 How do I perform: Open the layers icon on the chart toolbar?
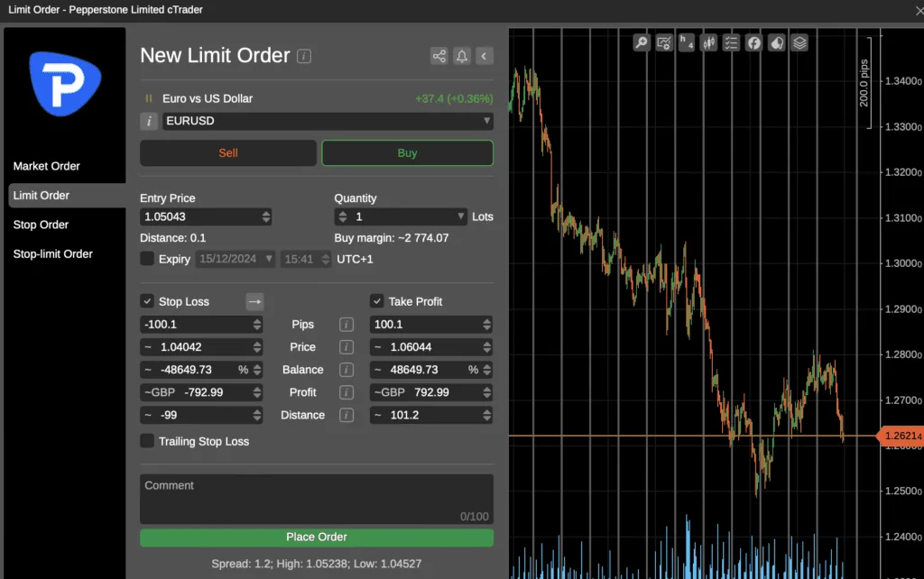(x=799, y=42)
